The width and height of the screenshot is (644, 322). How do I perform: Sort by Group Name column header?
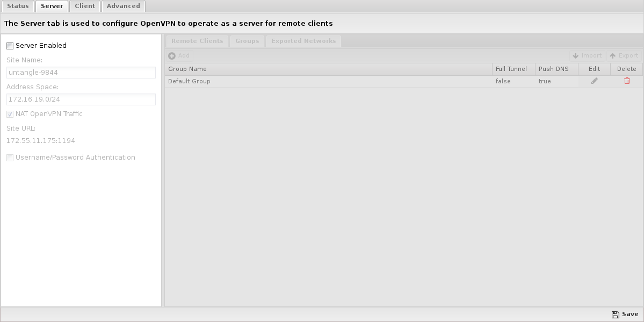(329, 69)
